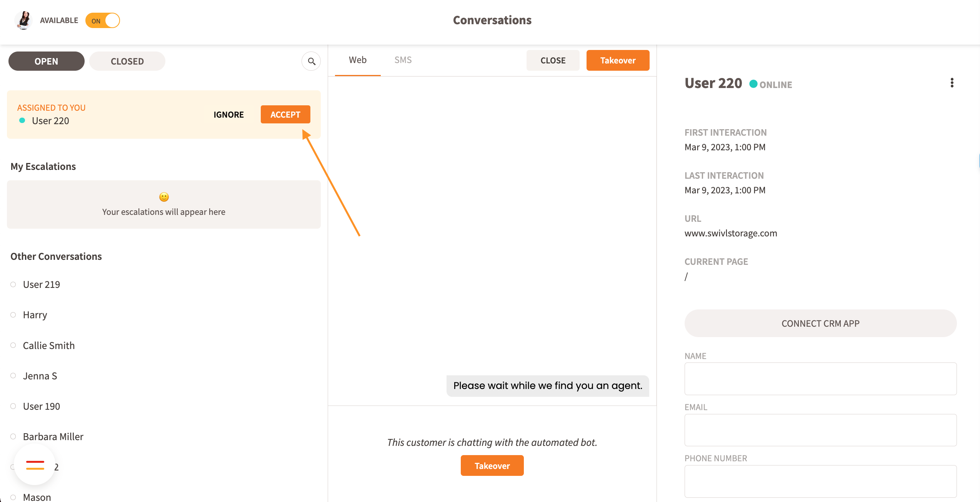Viewport: 980px width, 502px height.
Task: Click the Name input field
Action: click(820, 379)
